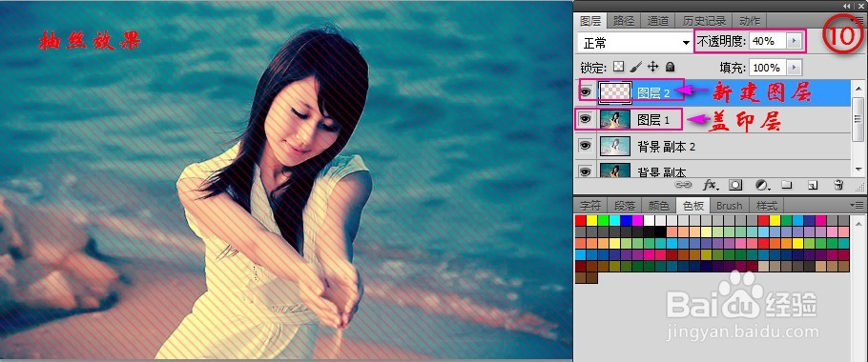Click 图层 1 layer name
The image size is (868, 362).
[653, 119]
